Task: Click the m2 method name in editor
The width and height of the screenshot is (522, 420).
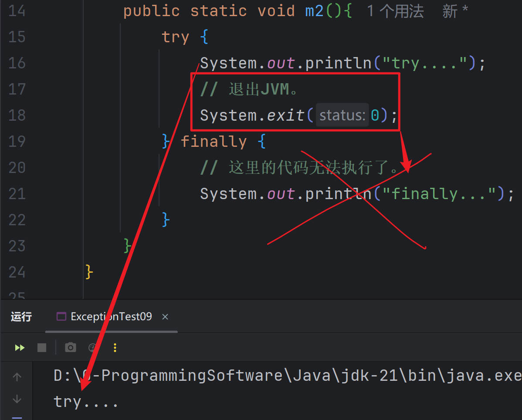Action: point(315,11)
